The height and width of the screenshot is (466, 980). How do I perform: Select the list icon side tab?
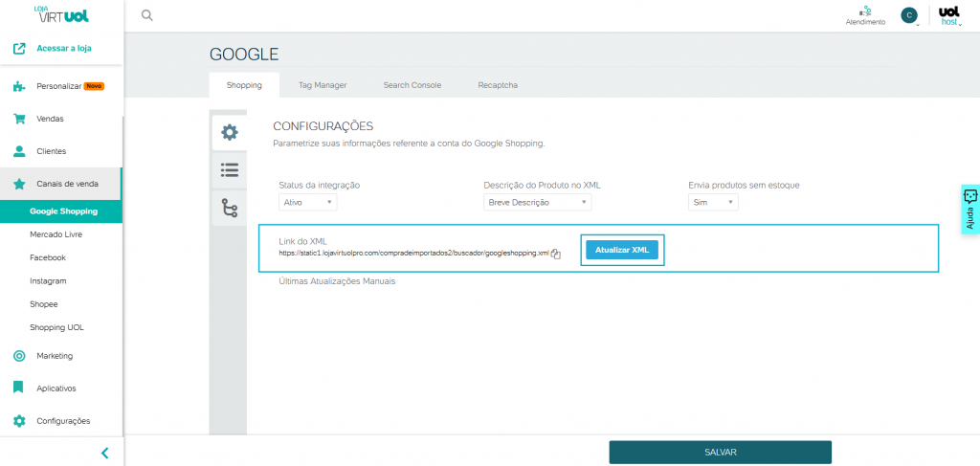[230, 169]
